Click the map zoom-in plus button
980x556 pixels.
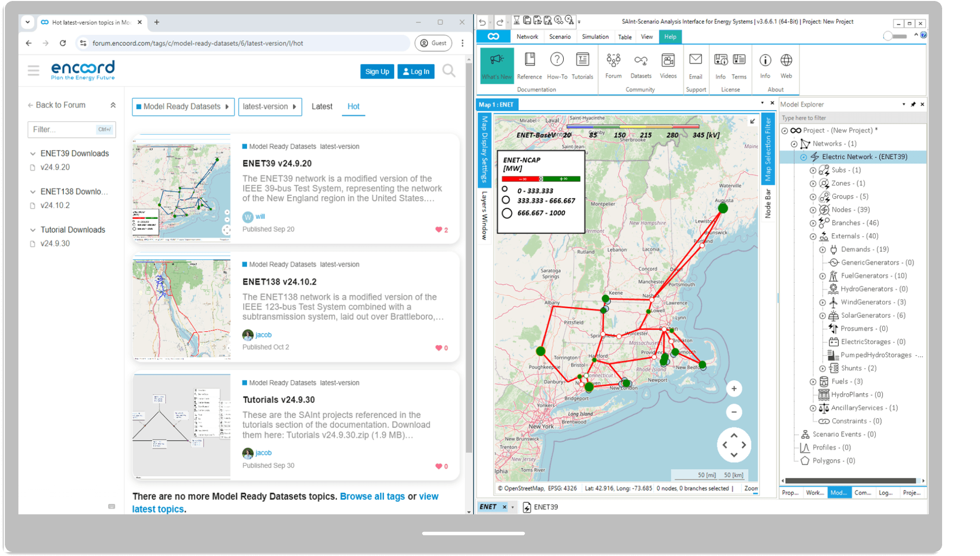(734, 389)
